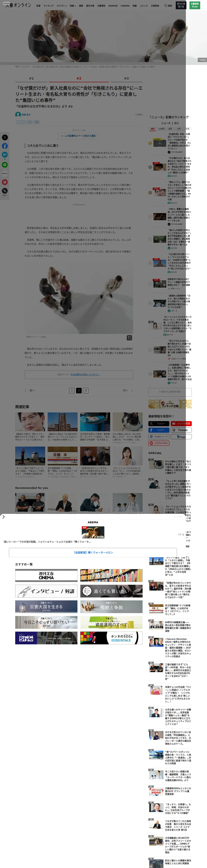This screenshot has height=868, width=207.
Task: Open Googleニュース button
Action: tap(159, 437)
